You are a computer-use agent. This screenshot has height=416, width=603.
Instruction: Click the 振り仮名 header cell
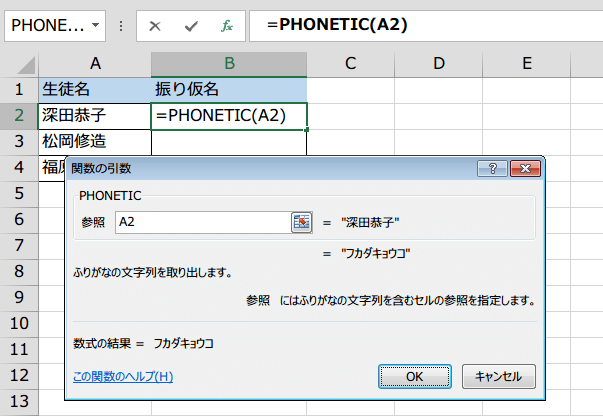[229, 90]
